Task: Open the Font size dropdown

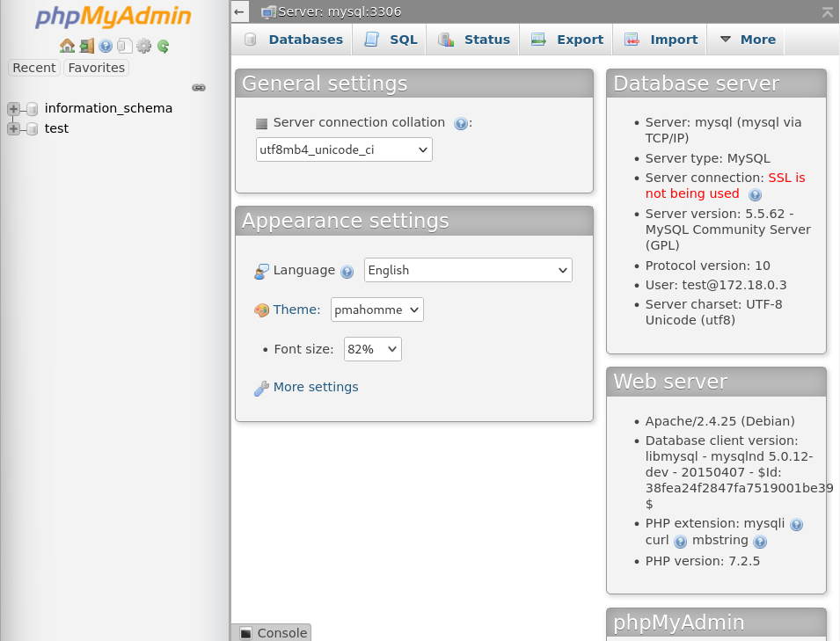Action: [x=372, y=349]
